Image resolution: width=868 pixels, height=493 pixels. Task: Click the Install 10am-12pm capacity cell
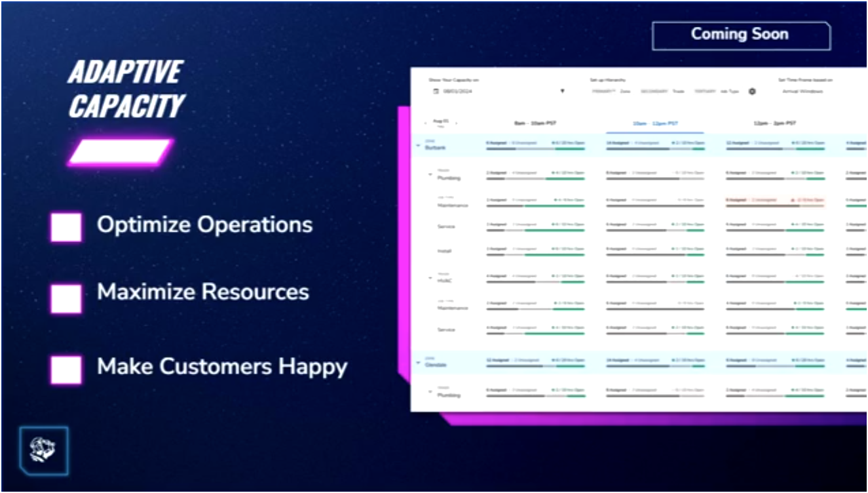[x=655, y=251]
